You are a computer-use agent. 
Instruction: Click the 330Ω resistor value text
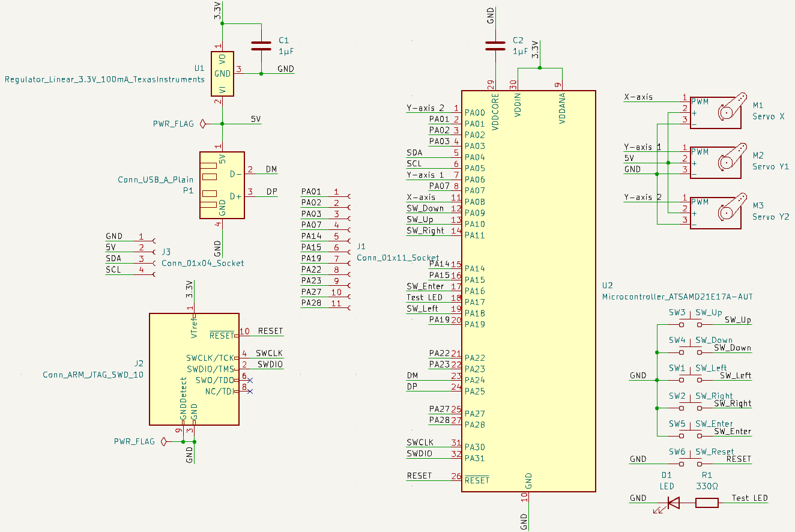pos(707,486)
